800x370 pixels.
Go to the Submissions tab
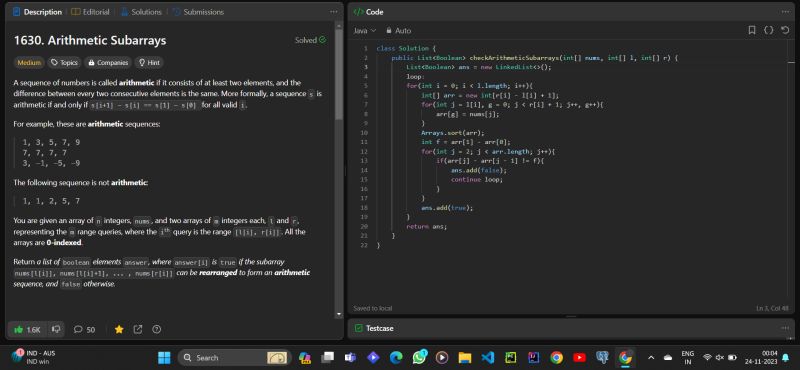pyautogui.click(x=198, y=12)
